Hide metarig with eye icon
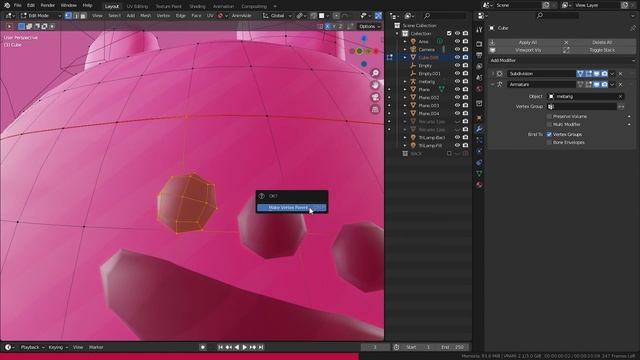Image resolution: width=640 pixels, height=360 pixels. tap(457, 82)
